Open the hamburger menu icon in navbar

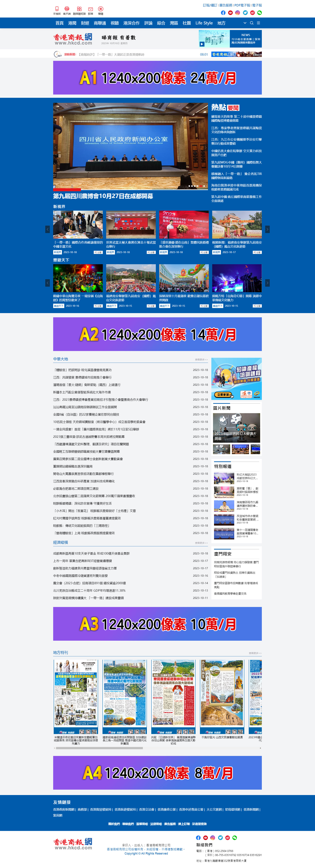258,23
